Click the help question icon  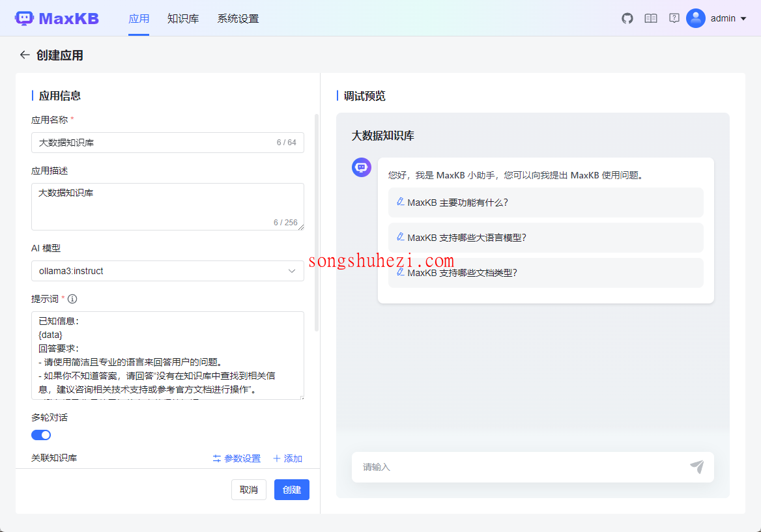tap(674, 18)
